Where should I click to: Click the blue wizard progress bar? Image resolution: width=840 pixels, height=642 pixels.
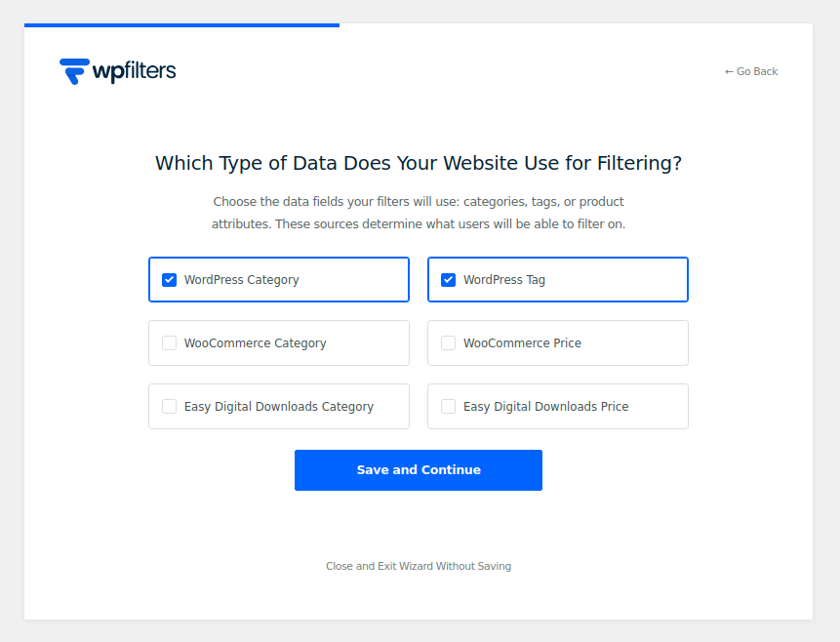[181, 25]
